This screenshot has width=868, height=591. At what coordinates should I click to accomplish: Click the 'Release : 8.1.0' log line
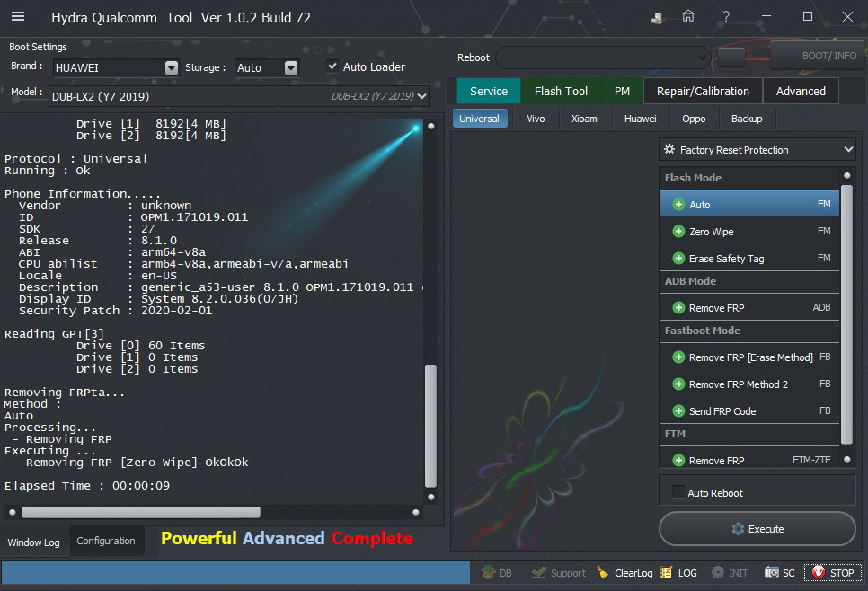tap(98, 240)
